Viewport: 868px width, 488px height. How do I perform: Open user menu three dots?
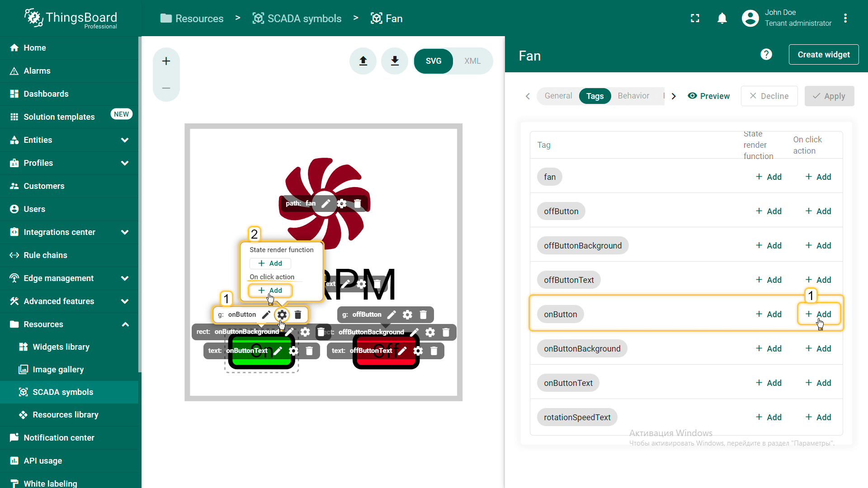pos(845,19)
